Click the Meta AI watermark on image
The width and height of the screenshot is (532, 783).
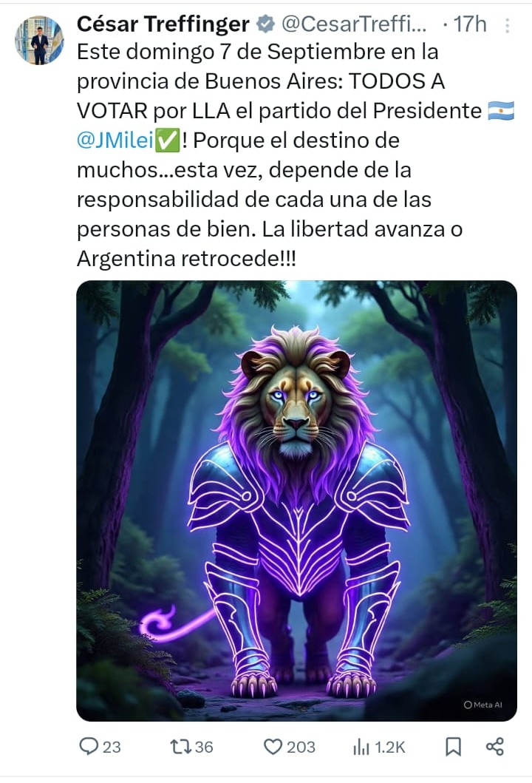click(x=482, y=705)
